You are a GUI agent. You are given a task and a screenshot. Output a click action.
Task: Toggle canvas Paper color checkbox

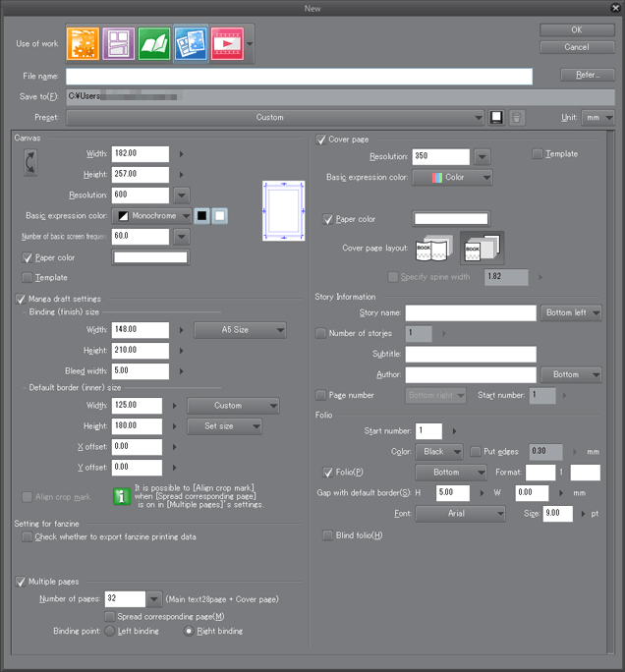coord(28,257)
